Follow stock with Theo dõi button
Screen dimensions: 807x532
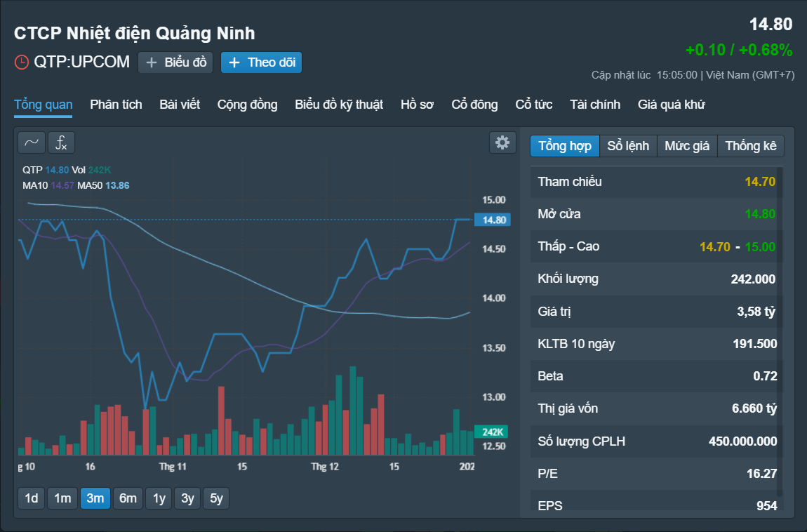[262, 62]
